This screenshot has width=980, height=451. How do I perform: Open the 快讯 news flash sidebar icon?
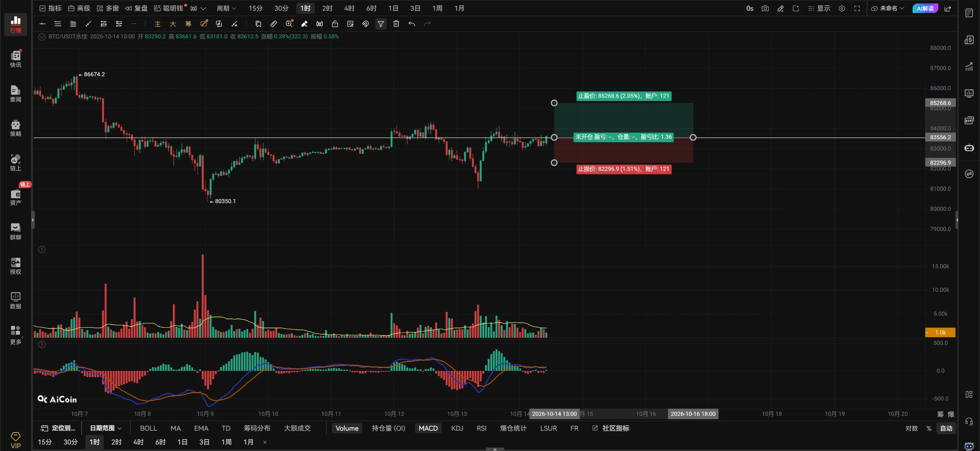point(16,59)
